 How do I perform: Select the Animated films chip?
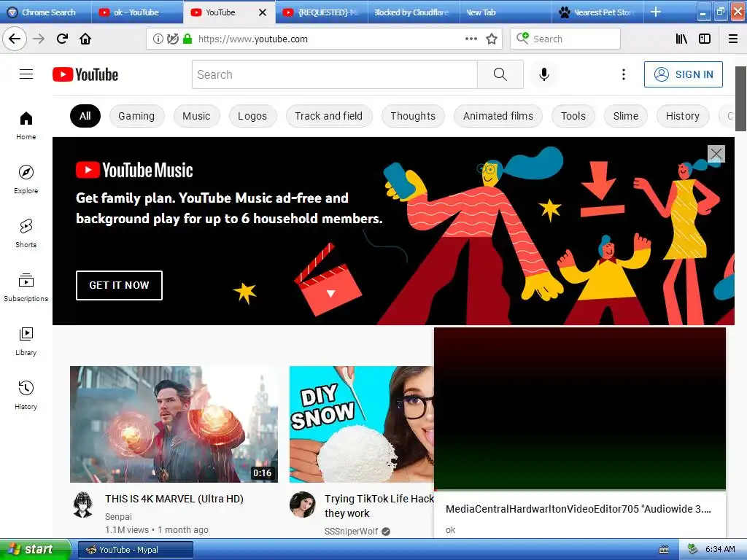pyautogui.click(x=498, y=116)
